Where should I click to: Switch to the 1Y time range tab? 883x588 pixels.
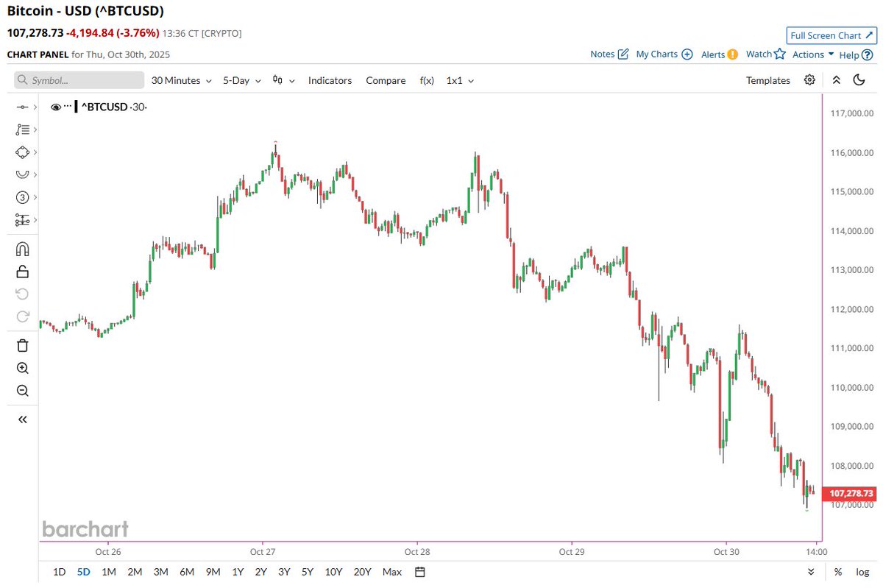tap(237, 572)
